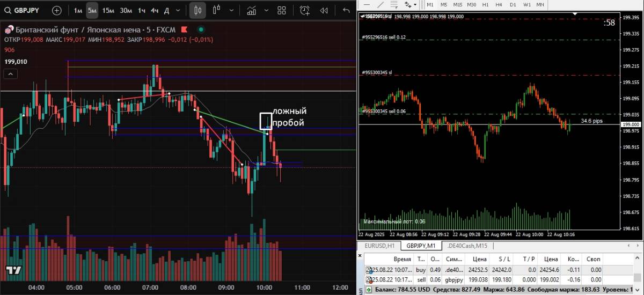Open the .DE40Cash,M15 chart tab

(467, 246)
